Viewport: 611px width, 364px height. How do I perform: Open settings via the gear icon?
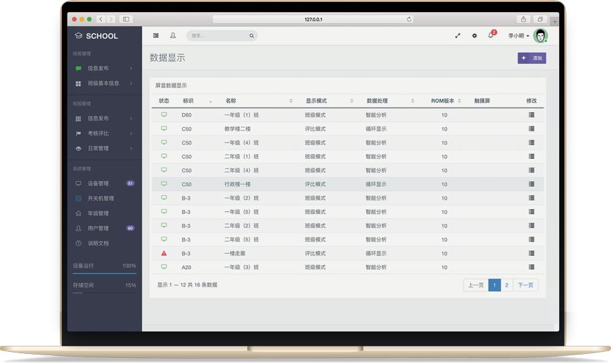[474, 36]
